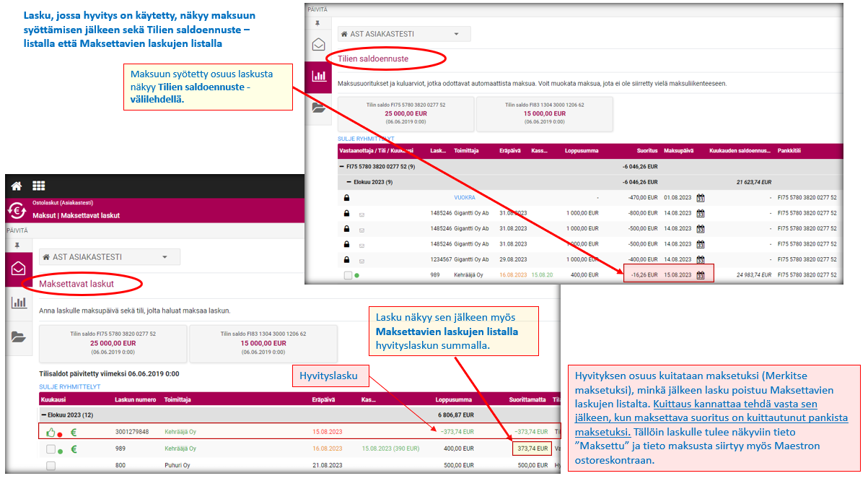
Task: Click the Maksupäivä column header
Action: (x=678, y=151)
